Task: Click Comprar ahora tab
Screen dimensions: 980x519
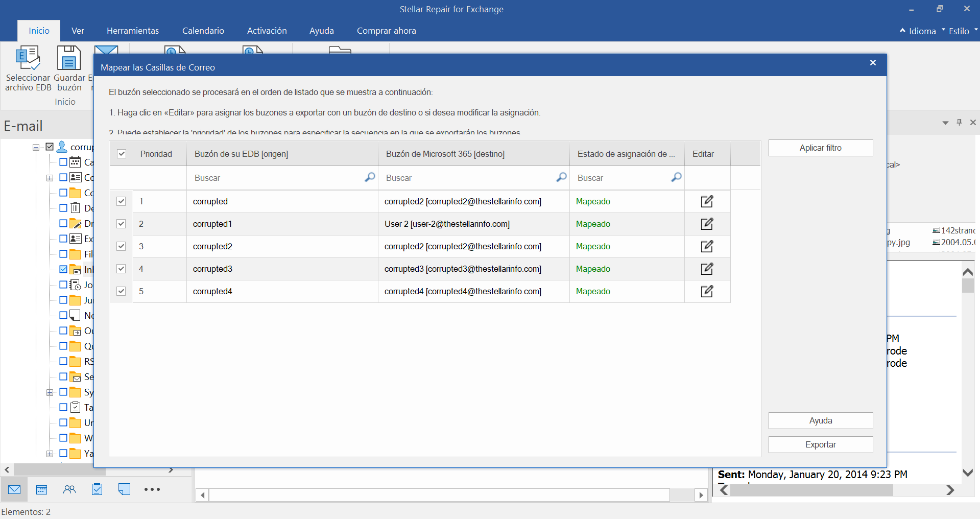Action: pyautogui.click(x=387, y=31)
